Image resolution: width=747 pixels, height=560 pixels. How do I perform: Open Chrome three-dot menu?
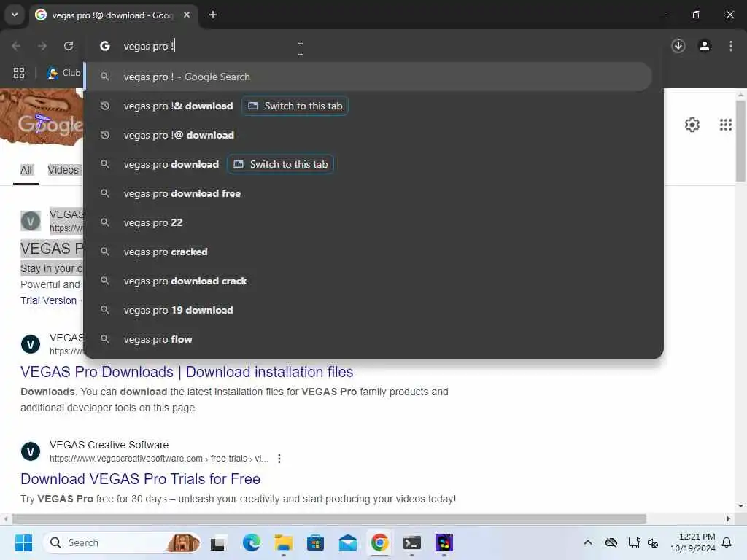[731, 46]
